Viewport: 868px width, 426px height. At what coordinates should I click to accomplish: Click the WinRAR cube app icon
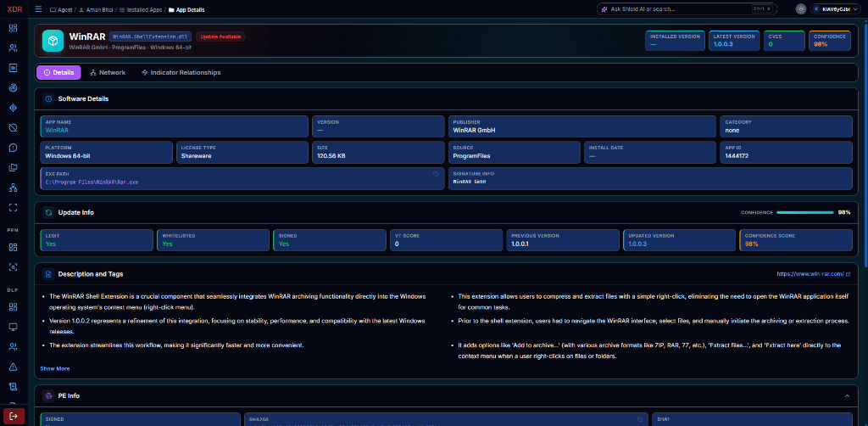point(53,41)
